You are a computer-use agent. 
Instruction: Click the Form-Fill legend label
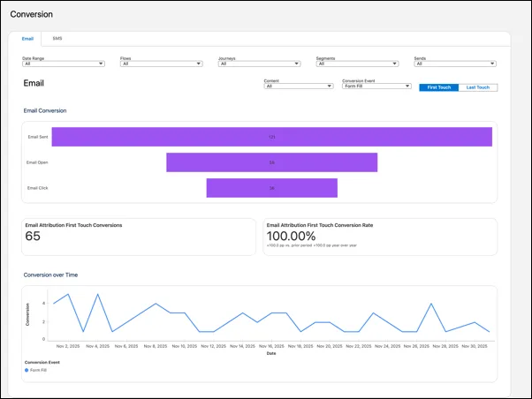click(x=39, y=370)
